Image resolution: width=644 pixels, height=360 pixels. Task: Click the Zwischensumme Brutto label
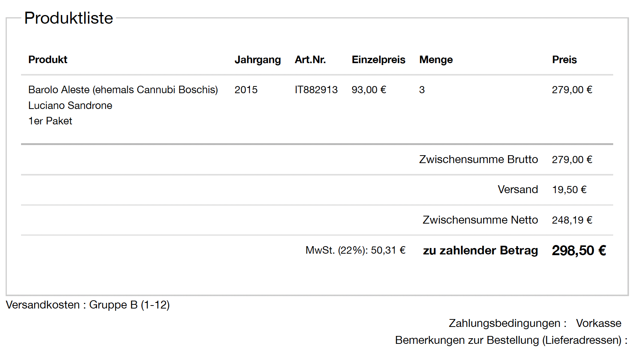coord(478,159)
